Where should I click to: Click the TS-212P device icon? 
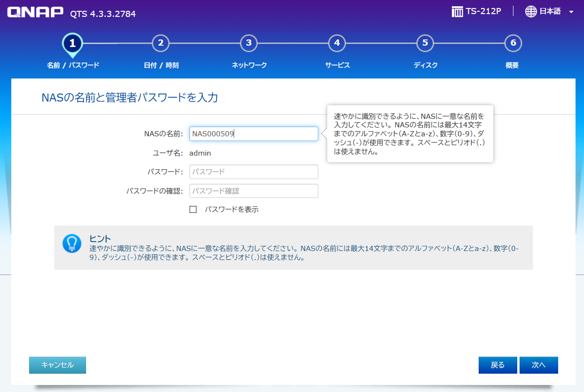click(456, 11)
